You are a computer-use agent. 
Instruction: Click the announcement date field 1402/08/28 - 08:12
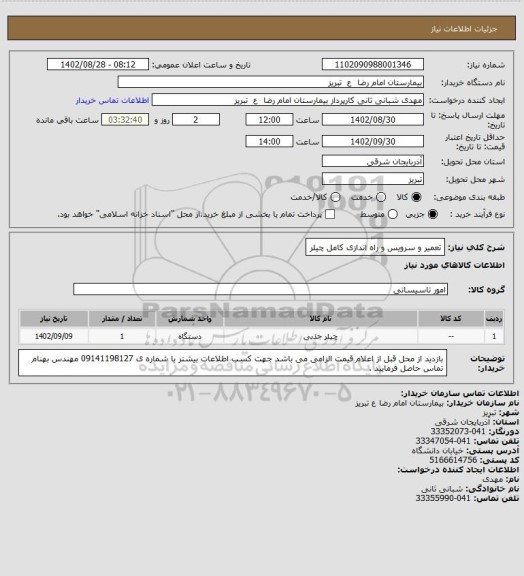pos(98,64)
